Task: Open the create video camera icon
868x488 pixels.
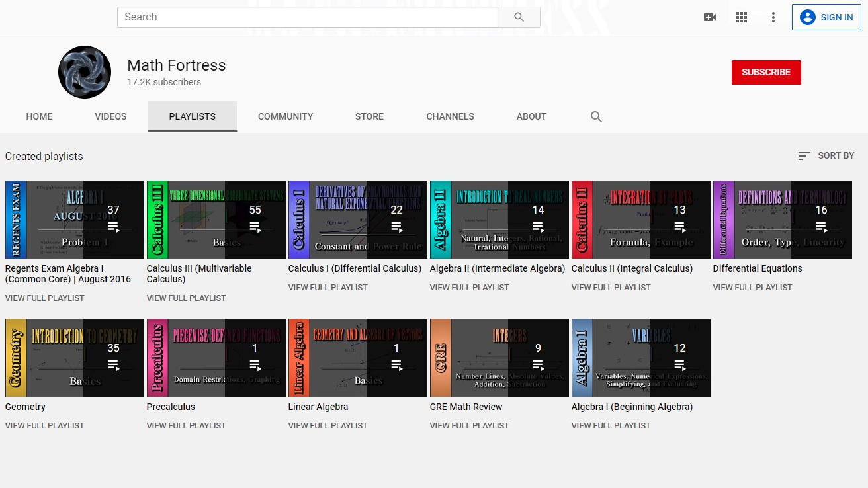Action: (x=710, y=17)
